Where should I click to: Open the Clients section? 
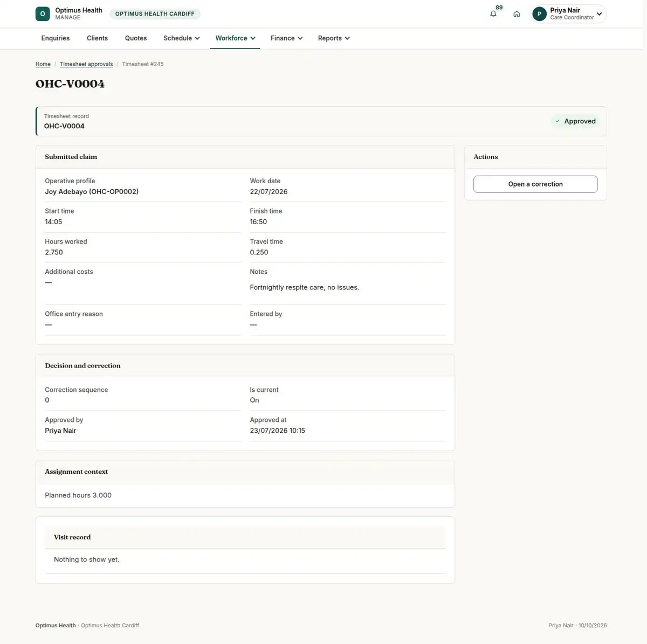97,38
